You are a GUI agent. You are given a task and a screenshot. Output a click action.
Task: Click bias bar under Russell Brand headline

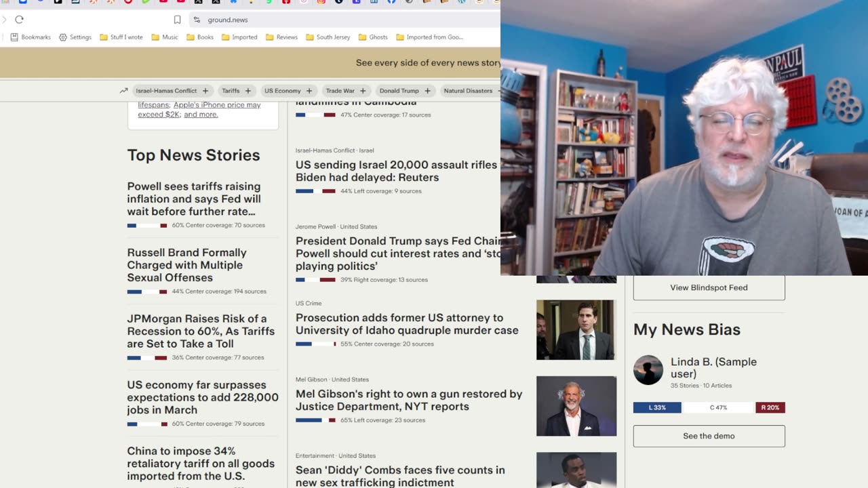tap(147, 291)
